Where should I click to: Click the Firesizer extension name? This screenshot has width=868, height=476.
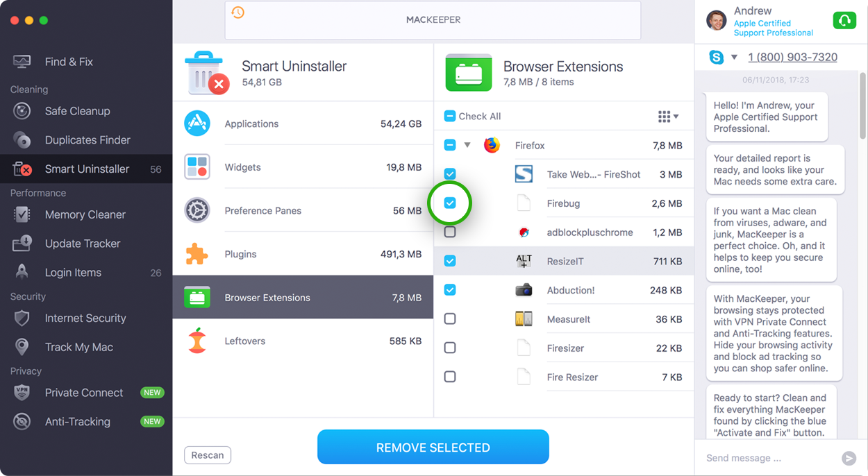pos(565,348)
